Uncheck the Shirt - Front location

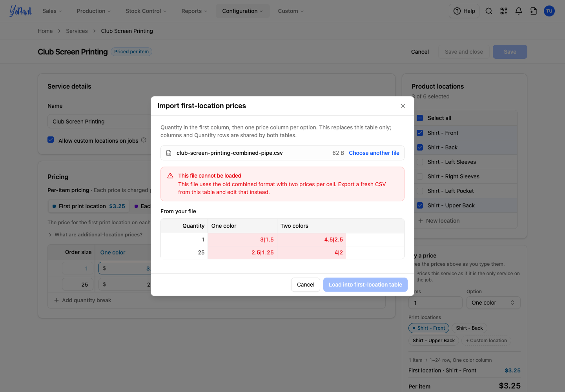click(420, 133)
